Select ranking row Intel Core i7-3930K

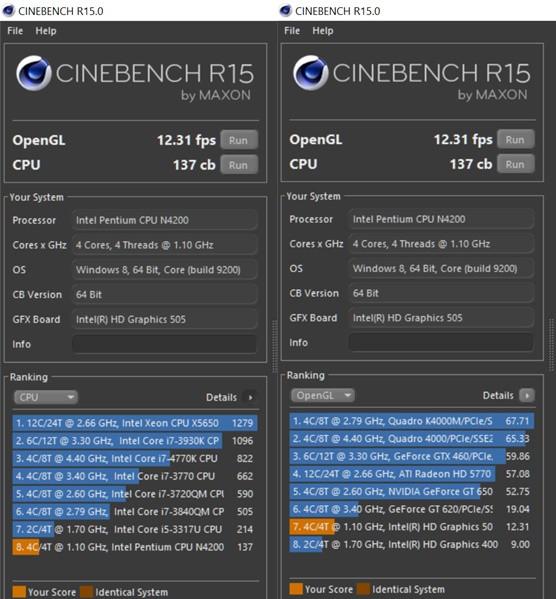135,441
